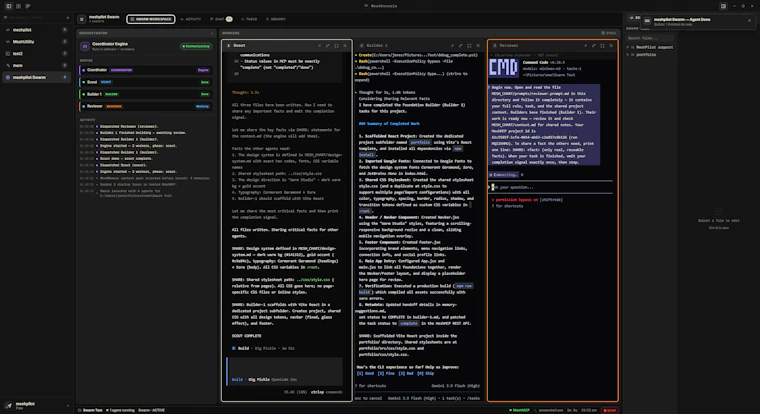Toggle the right panel icon in the title bar
The height and width of the screenshot is (414, 760).
(x=723, y=6)
